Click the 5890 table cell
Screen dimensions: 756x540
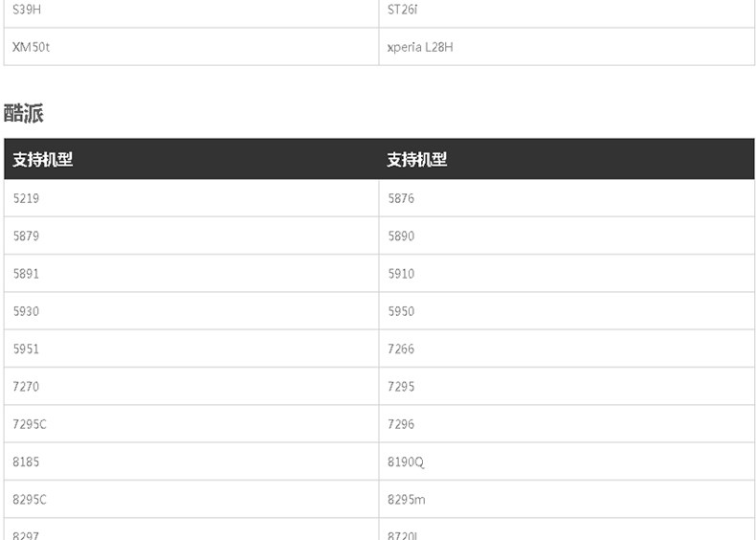pos(401,236)
